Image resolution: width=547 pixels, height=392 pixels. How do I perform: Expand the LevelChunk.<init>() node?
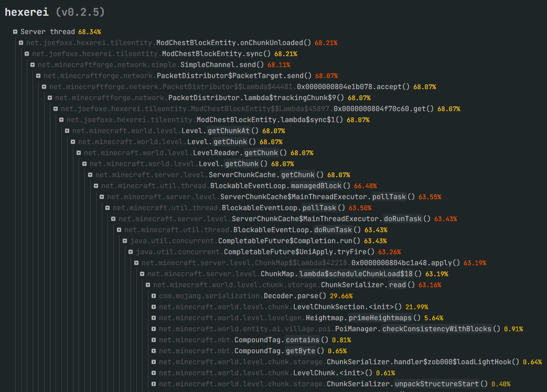tap(154, 373)
